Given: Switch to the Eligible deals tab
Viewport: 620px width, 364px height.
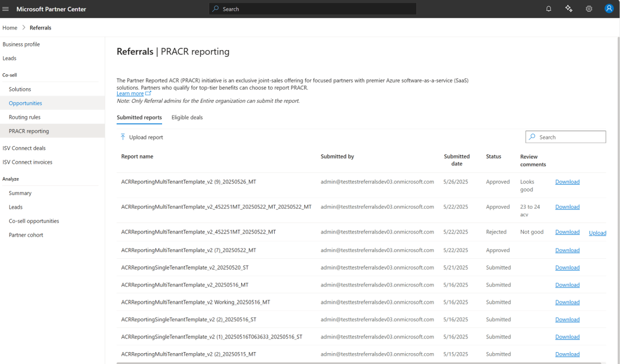Looking at the screenshot, I should (187, 117).
